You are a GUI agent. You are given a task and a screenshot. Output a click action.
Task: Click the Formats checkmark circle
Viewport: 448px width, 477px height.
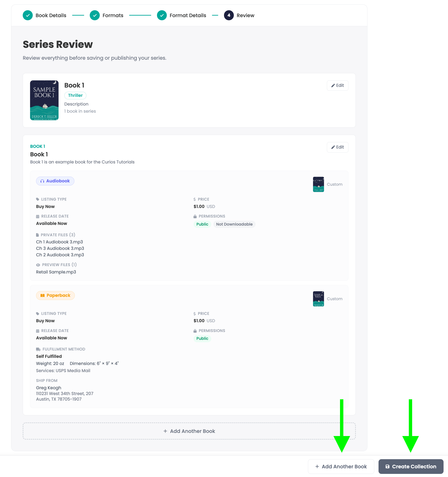tap(95, 15)
